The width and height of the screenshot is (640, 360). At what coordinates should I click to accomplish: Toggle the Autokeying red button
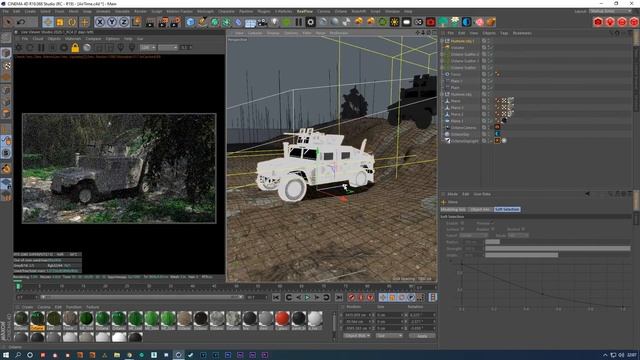click(x=361, y=298)
